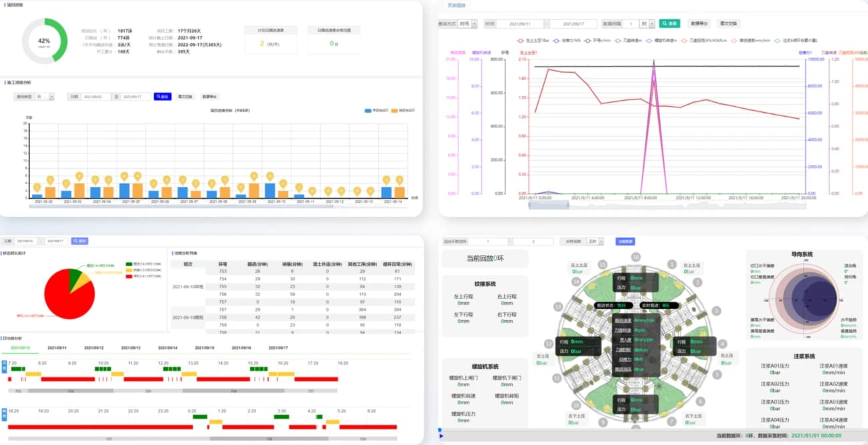Screen dimensions: 868x445
Task: Click segment number 5 on the shield ring
Action: point(717,375)
